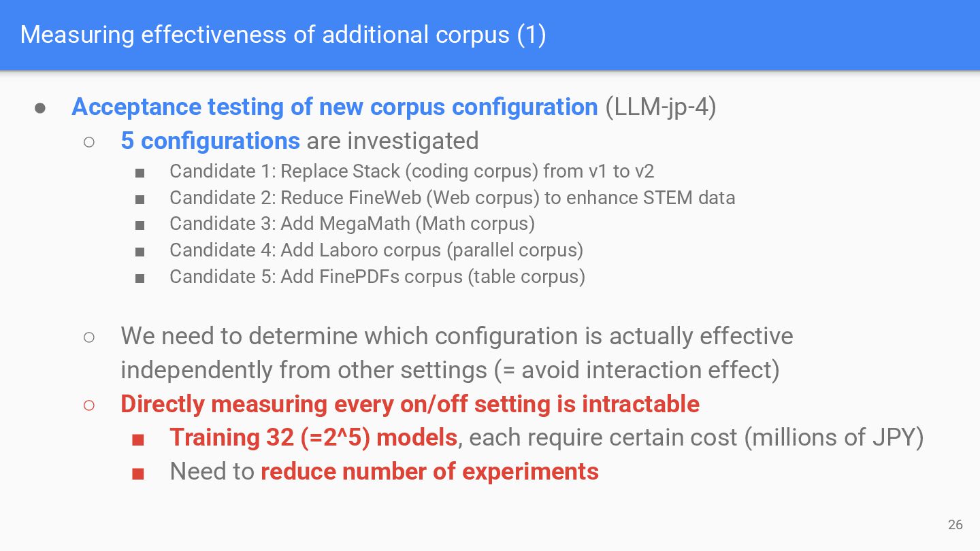
Task: Select the Candidate 3 Add MegaMath line
Action: click(352, 224)
